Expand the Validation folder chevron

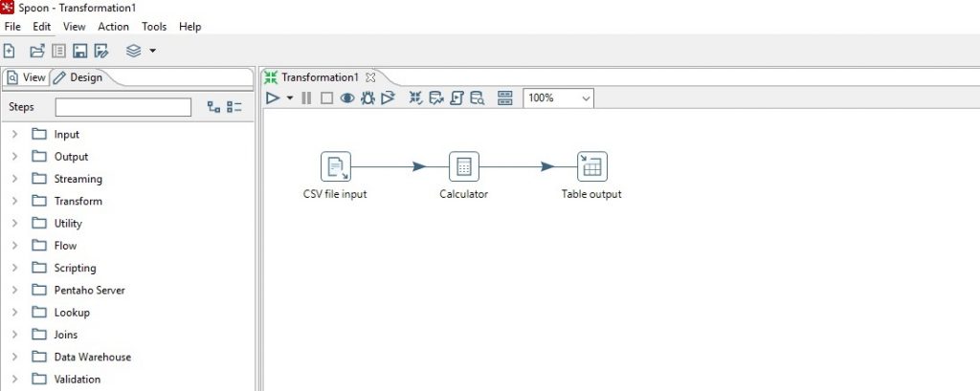click(x=15, y=380)
